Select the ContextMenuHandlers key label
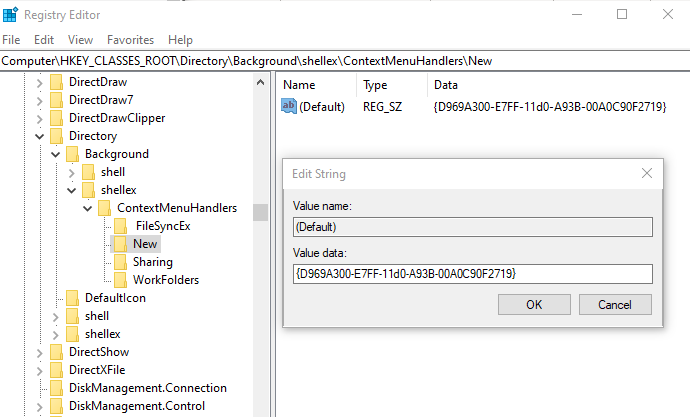The width and height of the screenshot is (690, 417). tap(177, 208)
